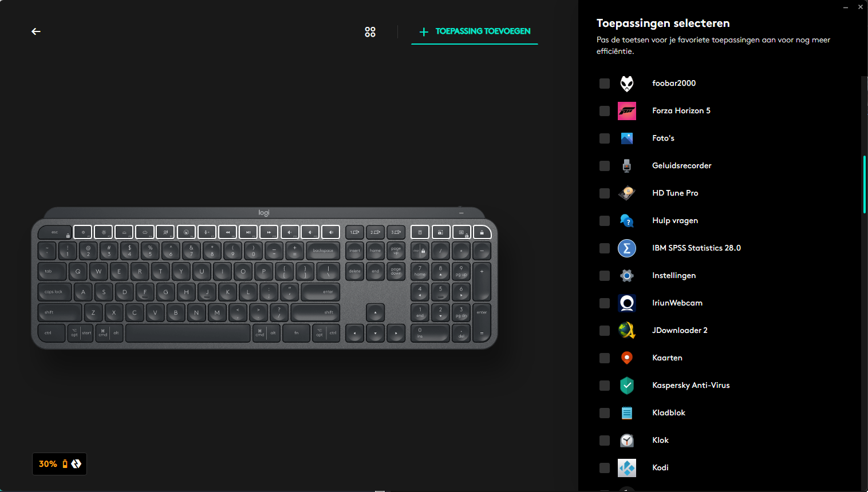Open the all applications grid icon
Viewport: 868px width, 492px height.
coord(370,32)
